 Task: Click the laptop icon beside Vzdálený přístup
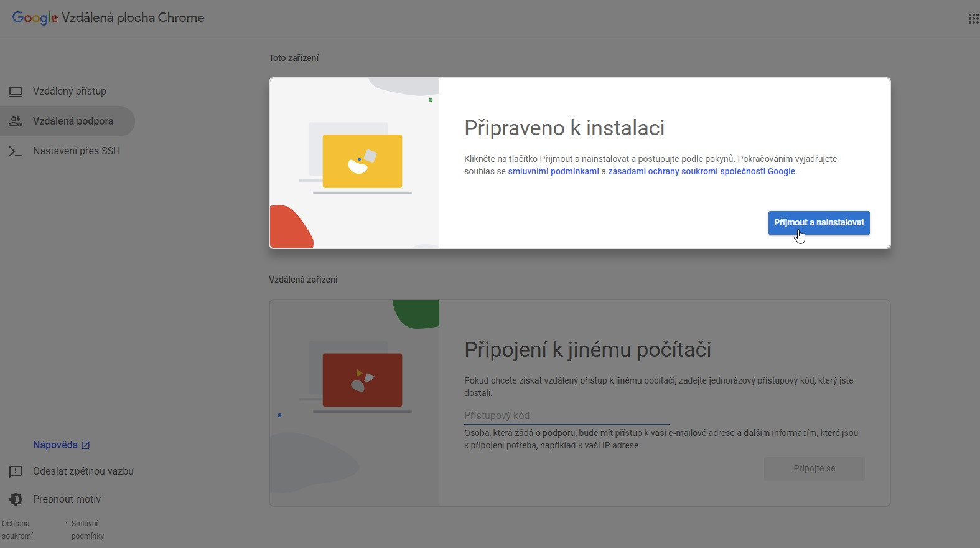click(16, 92)
